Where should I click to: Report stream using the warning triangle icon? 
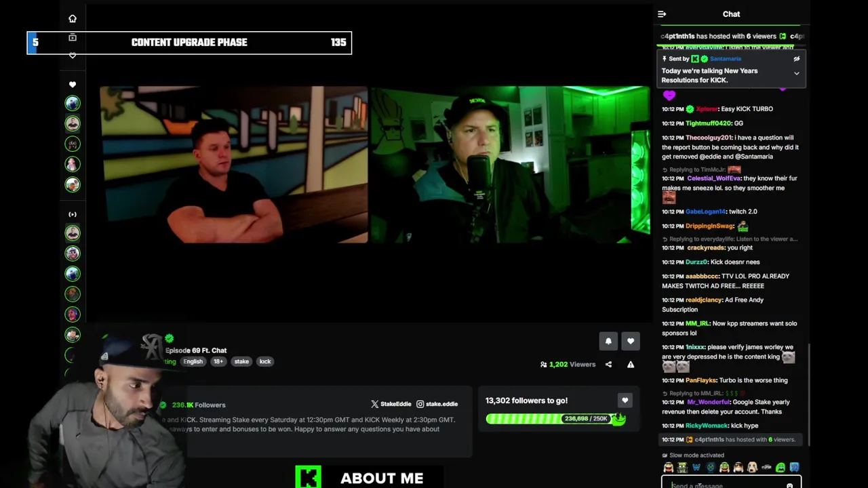coord(631,365)
